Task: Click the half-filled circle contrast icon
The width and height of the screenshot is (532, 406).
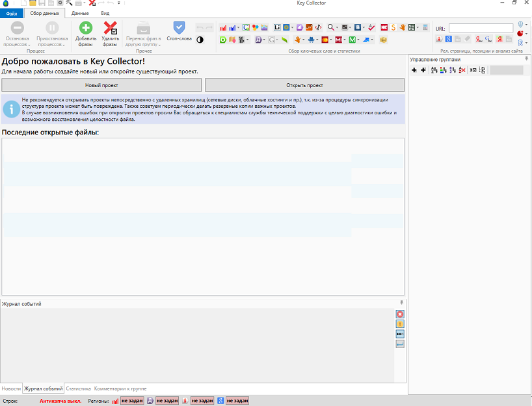Action: [200, 40]
